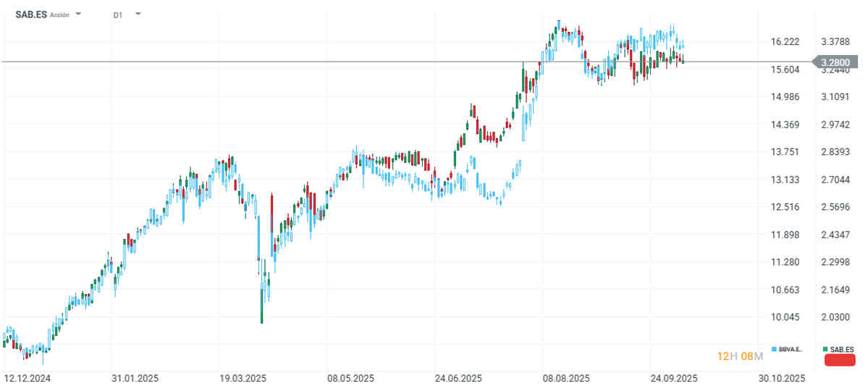
Task: Click the 16.222 value on BBVA price scale
Action: pos(785,42)
